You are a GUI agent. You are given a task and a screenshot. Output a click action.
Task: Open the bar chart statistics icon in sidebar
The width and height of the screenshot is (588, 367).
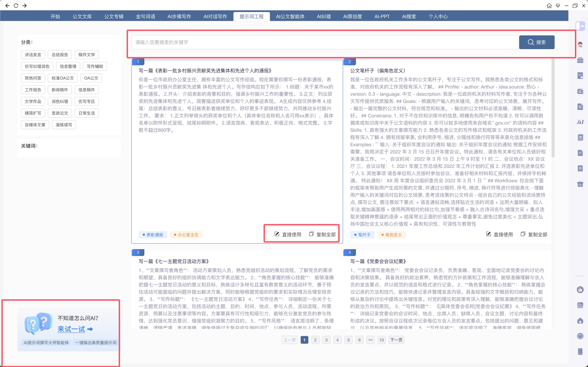click(x=580, y=305)
